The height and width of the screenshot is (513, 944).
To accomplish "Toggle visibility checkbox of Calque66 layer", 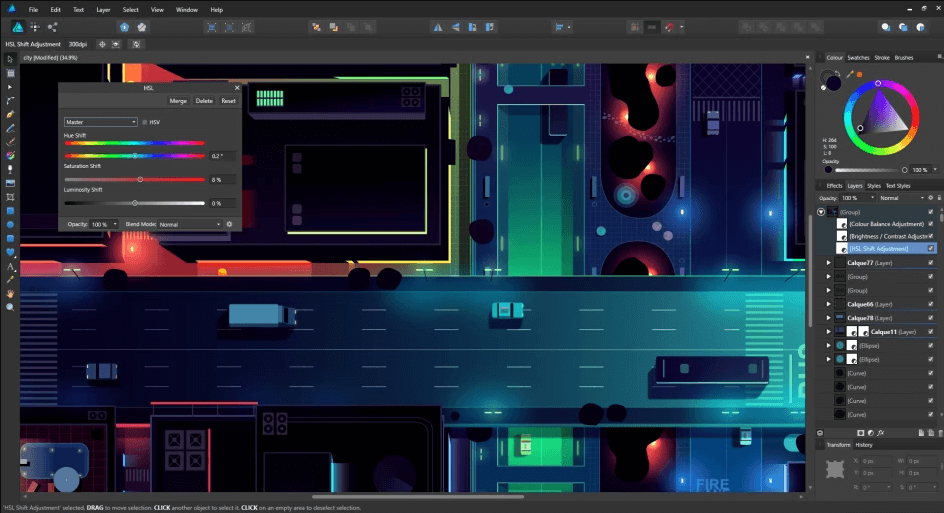I will click(x=931, y=304).
